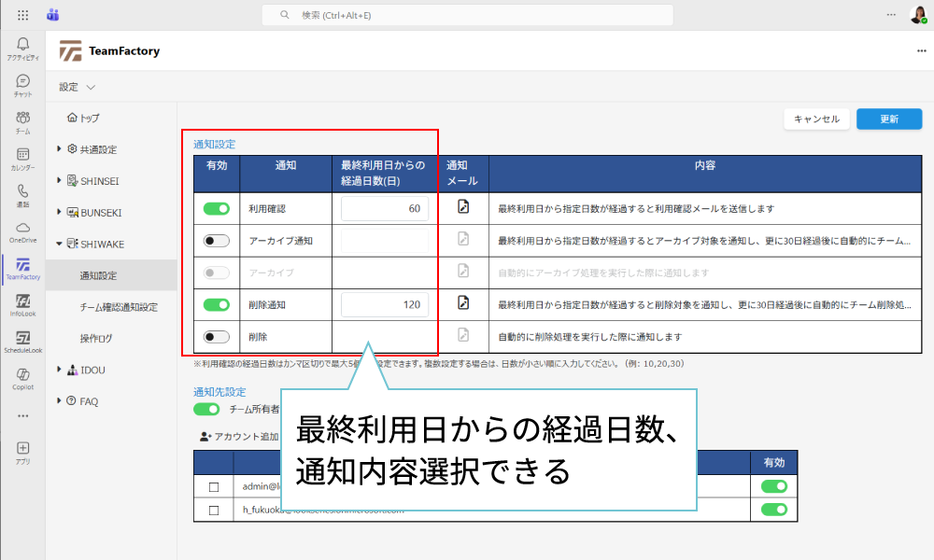Open the Activity bell icon

22,46
